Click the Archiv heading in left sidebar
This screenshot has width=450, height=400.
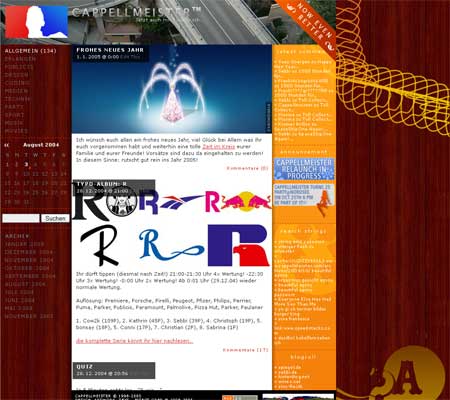tap(17, 236)
